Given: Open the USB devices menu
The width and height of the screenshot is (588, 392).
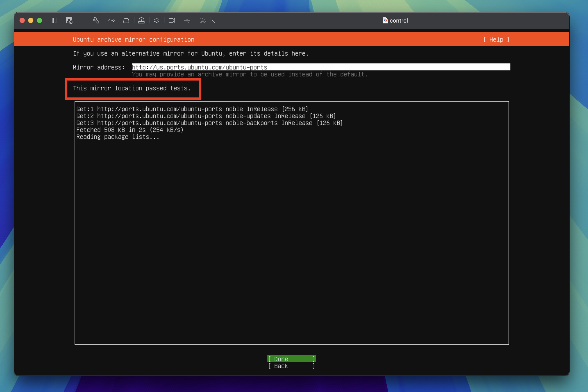Looking at the screenshot, I should coord(187,20).
